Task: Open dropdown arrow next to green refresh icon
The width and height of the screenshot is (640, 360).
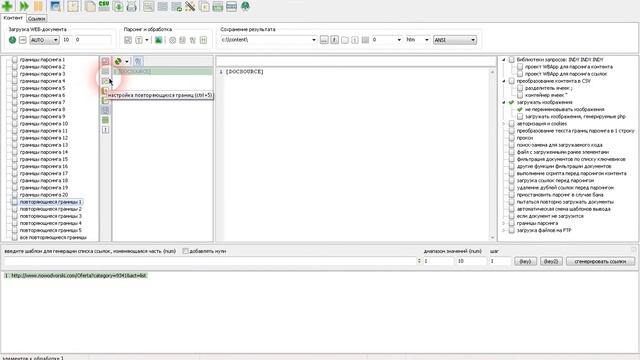Action: [127, 61]
